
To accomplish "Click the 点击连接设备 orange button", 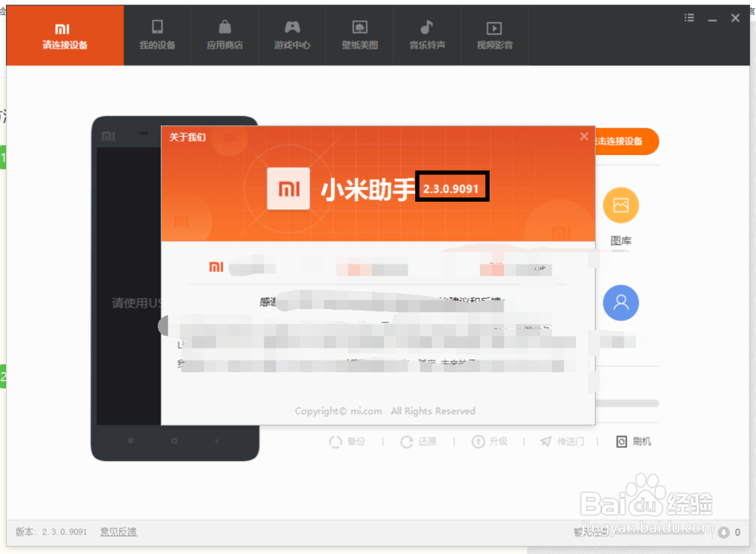I will 627,141.
